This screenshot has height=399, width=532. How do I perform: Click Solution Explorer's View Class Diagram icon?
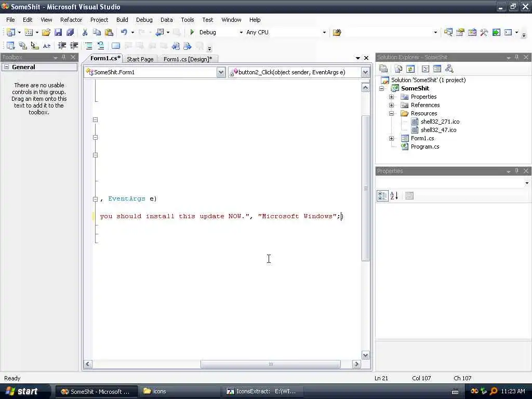click(x=449, y=69)
